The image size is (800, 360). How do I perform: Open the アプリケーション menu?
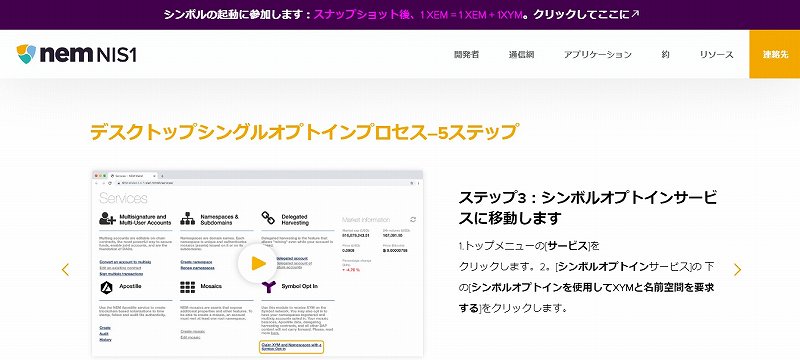click(597, 55)
